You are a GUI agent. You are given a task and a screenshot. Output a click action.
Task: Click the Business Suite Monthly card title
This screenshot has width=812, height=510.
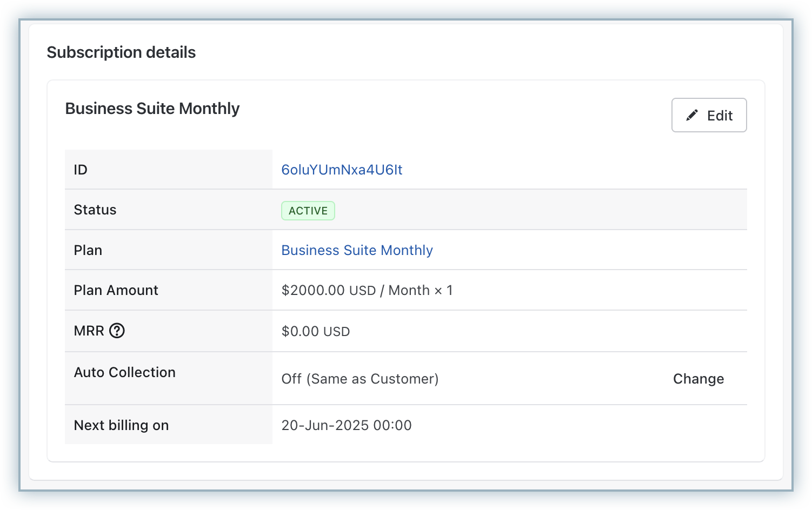pyautogui.click(x=152, y=109)
